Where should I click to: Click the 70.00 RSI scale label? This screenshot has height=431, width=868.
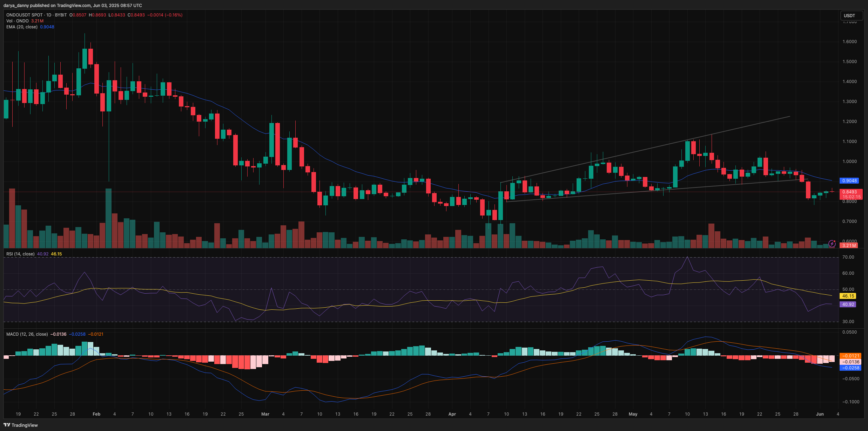[848, 257]
